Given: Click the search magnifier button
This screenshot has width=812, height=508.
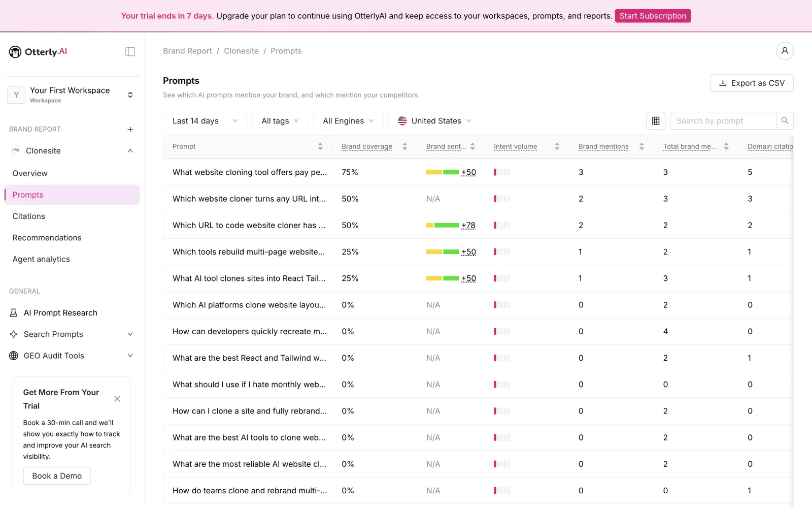Looking at the screenshot, I should pos(785,121).
